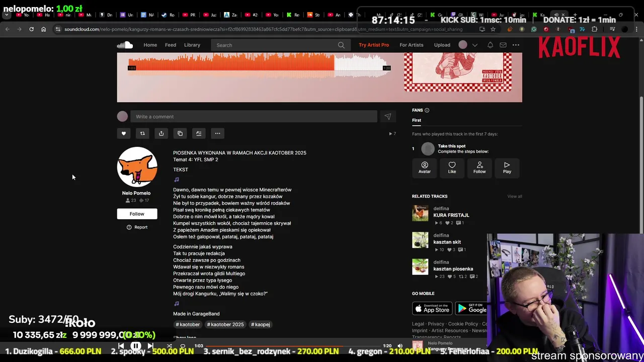Click the browser home button
The image size is (644, 362).
coord(43,29)
